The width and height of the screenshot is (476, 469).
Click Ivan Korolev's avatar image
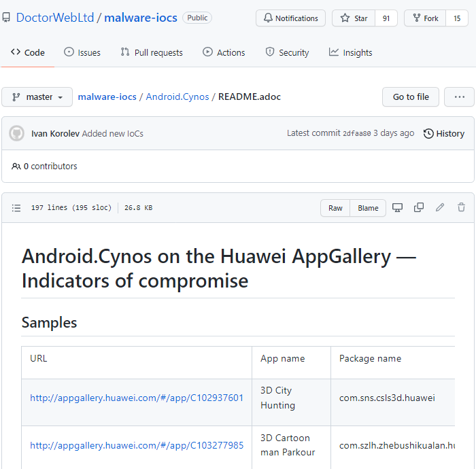click(17, 134)
